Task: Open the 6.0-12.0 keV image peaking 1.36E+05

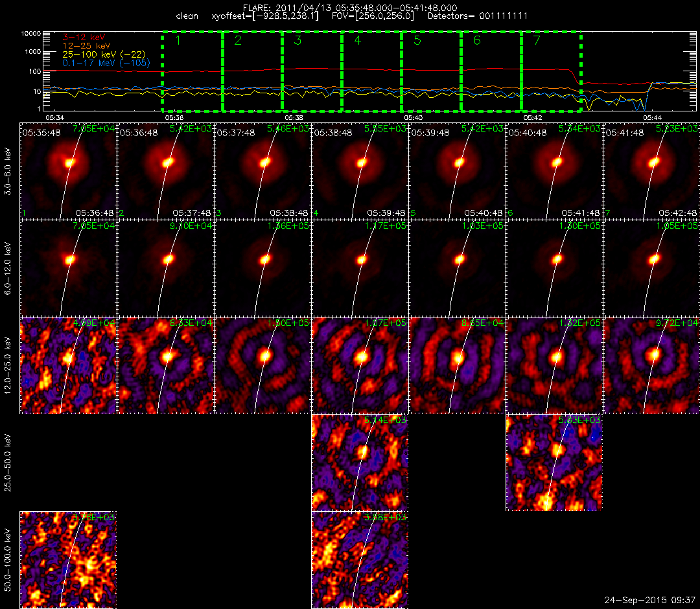Action: pos(263,269)
